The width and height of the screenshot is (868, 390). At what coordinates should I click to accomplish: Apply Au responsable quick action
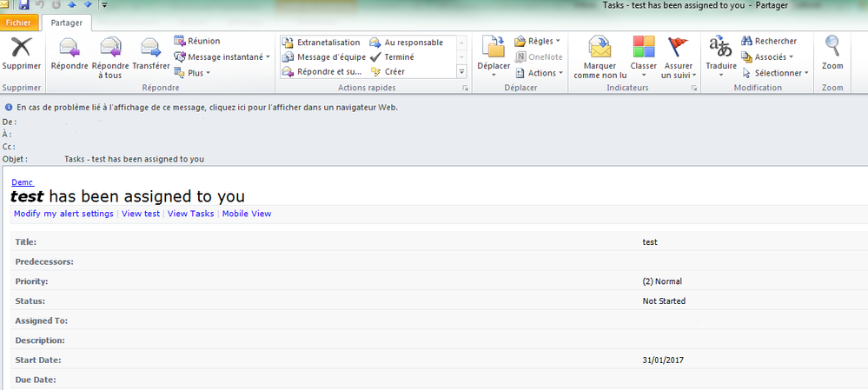pos(407,43)
